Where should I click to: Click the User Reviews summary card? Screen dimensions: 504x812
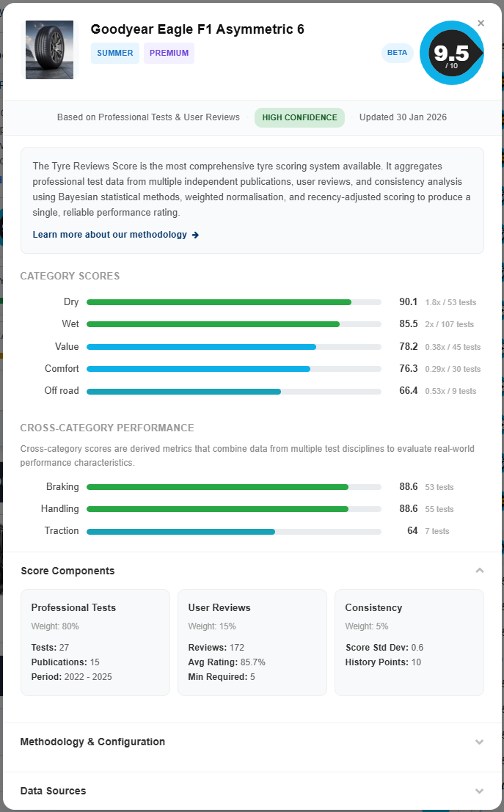(x=252, y=642)
